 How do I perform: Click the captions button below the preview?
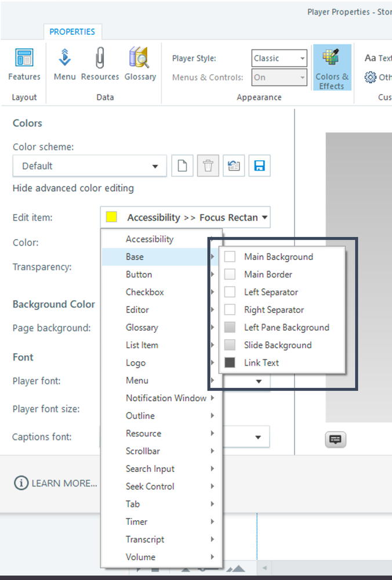[x=336, y=439]
